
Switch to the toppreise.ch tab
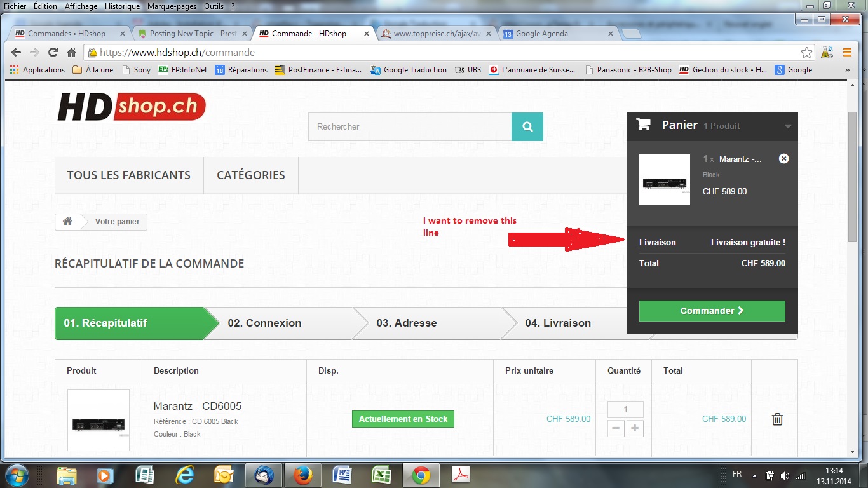435,34
